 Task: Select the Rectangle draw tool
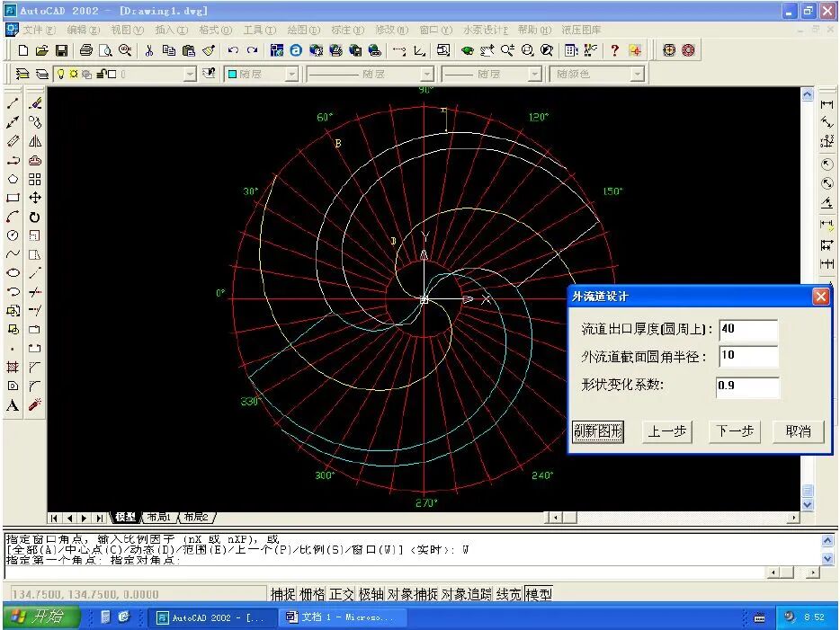click(x=13, y=198)
